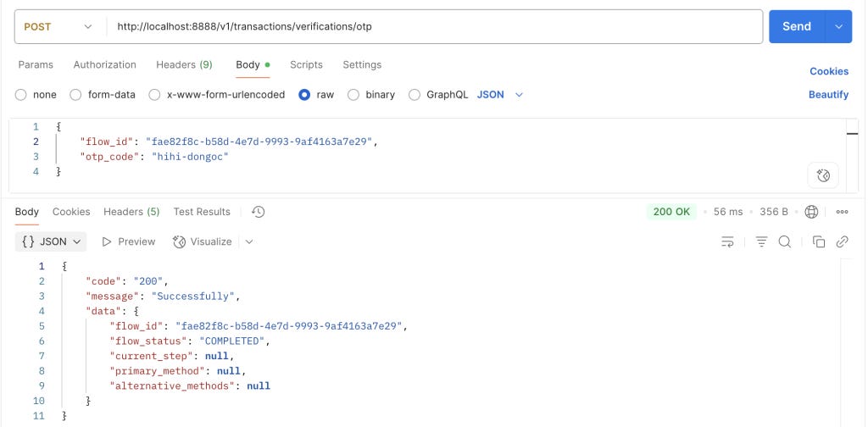Open the Send button dropdown arrow
The height and width of the screenshot is (427, 868).
click(838, 26)
